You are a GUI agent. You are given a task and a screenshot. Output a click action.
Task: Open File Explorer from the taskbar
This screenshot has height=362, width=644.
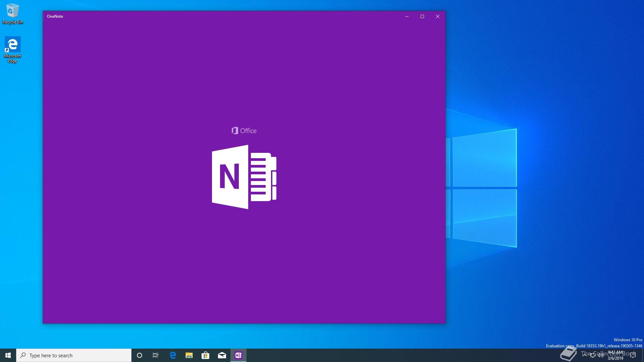pos(189,355)
